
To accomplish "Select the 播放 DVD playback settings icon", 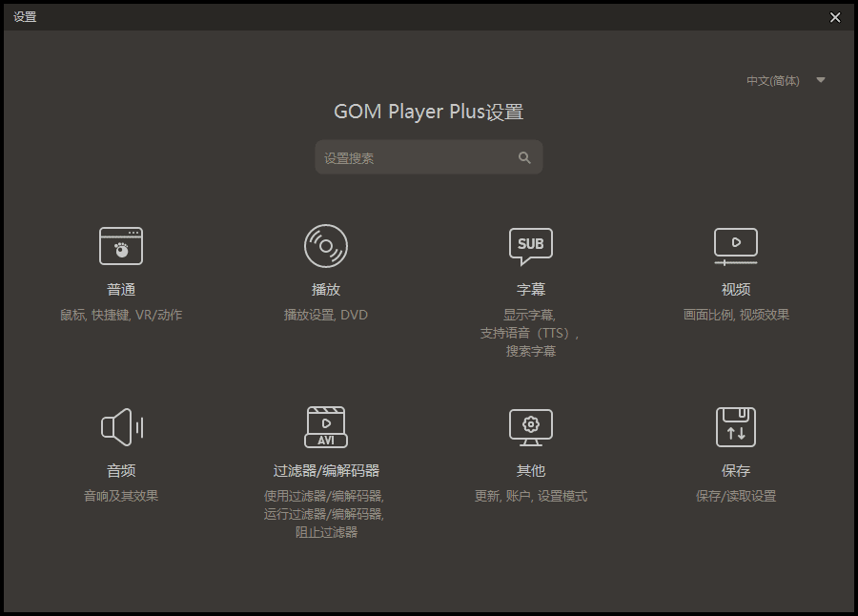I will pyautogui.click(x=326, y=245).
